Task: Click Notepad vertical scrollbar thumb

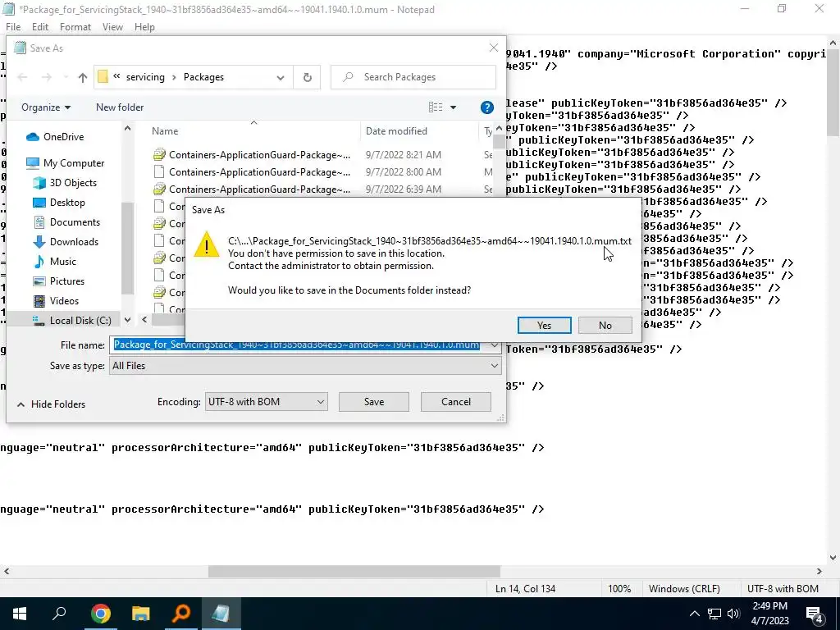Action: [x=833, y=94]
